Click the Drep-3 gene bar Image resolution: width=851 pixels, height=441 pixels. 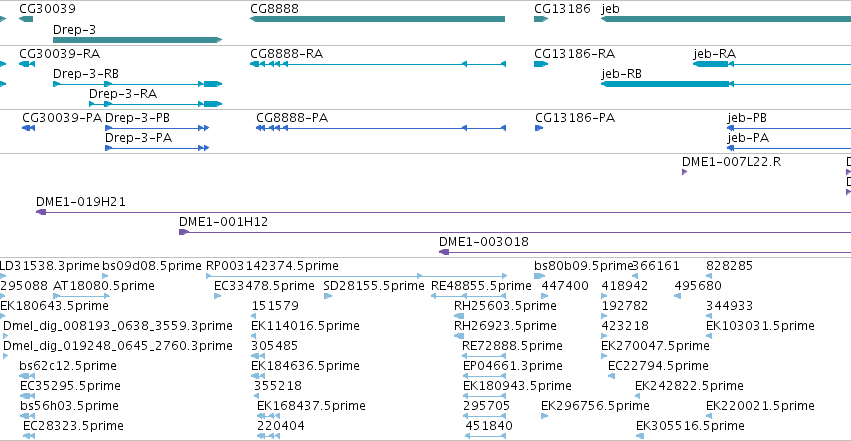click(137, 40)
